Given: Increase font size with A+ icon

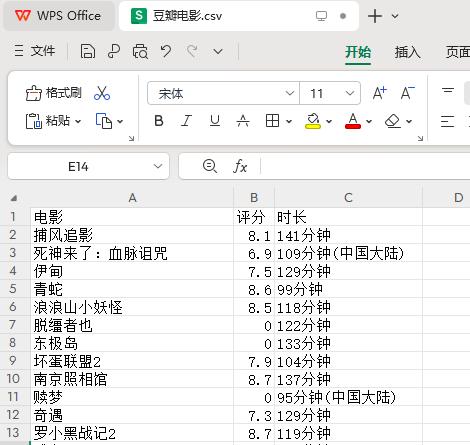Looking at the screenshot, I should pyautogui.click(x=380, y=93).
